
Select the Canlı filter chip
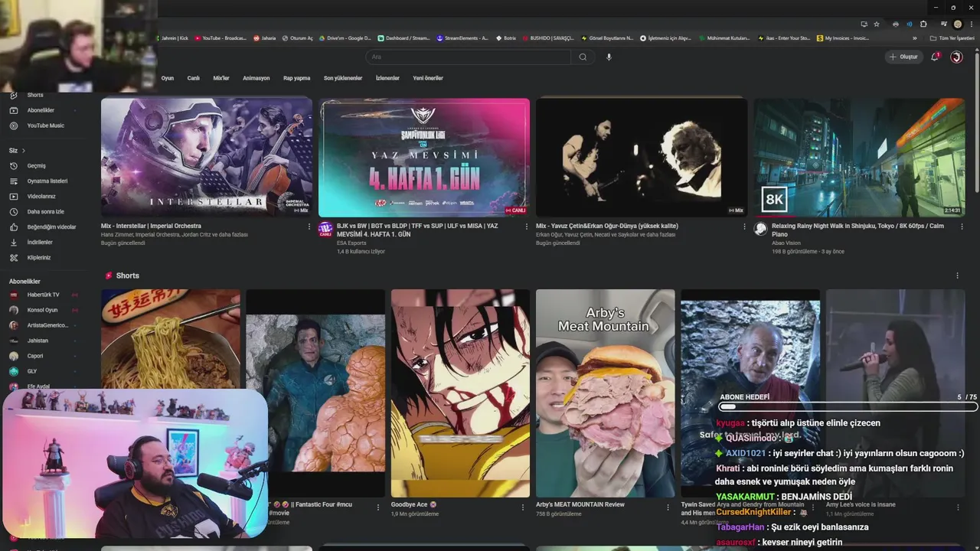tap(193, 78)
